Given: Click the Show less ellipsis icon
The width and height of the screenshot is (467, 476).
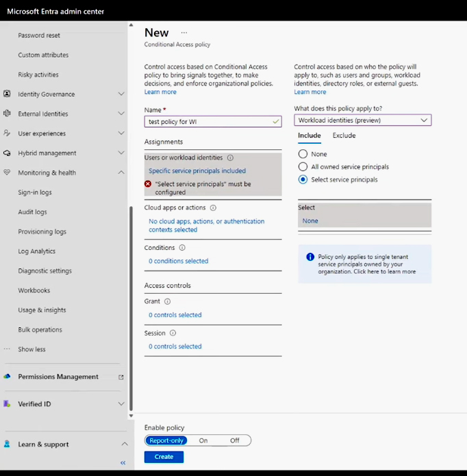Looking at the screenshot, I should 7,349.
